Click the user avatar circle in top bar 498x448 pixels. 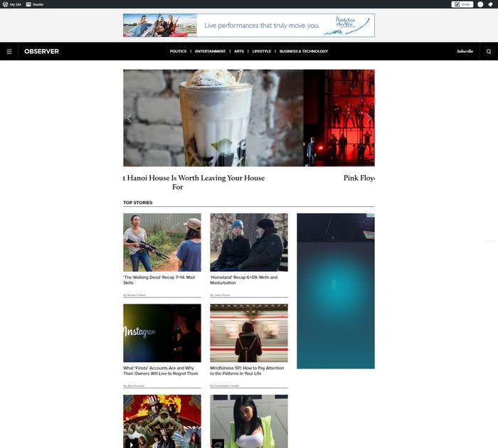coord(480,4)
